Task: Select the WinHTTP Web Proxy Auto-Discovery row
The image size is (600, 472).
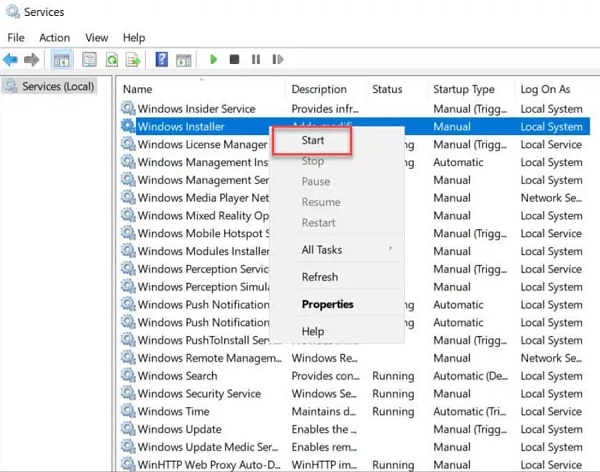Action: coord(354,464)
